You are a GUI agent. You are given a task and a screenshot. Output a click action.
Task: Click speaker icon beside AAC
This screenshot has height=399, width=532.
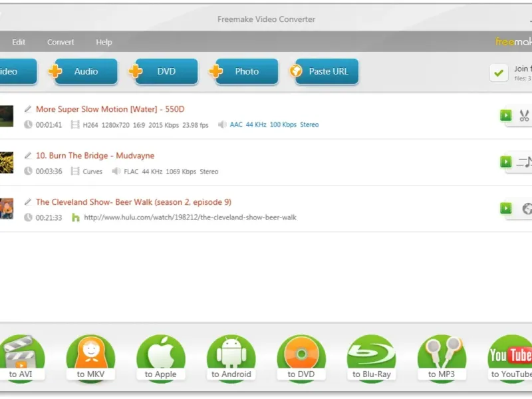click(222, 124)
